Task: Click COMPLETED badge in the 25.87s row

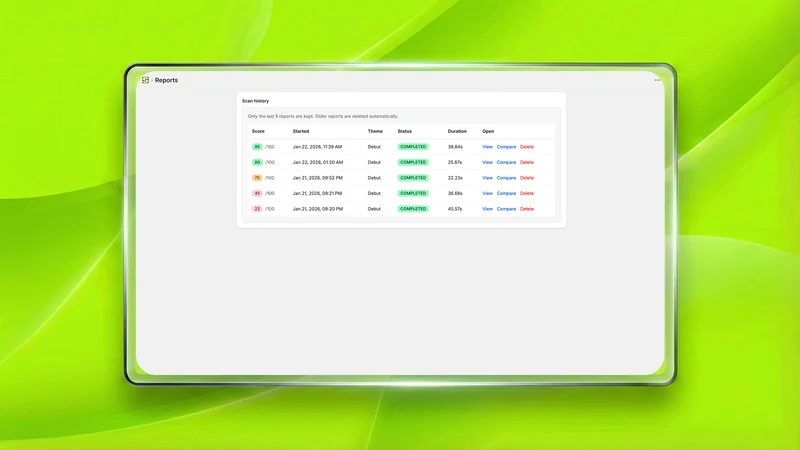Action: (413, 162)
